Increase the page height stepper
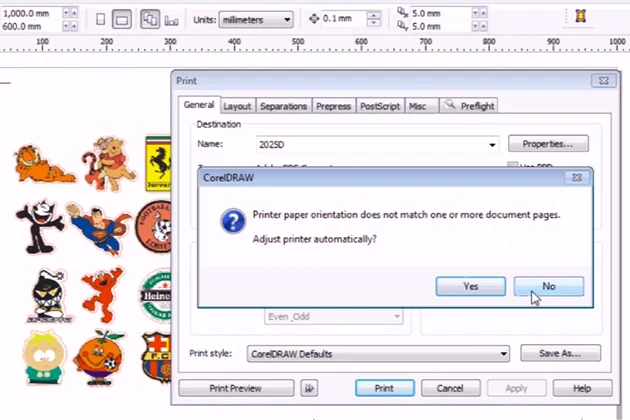This screenshot has width=630, height=420. (x=74, y=26)
